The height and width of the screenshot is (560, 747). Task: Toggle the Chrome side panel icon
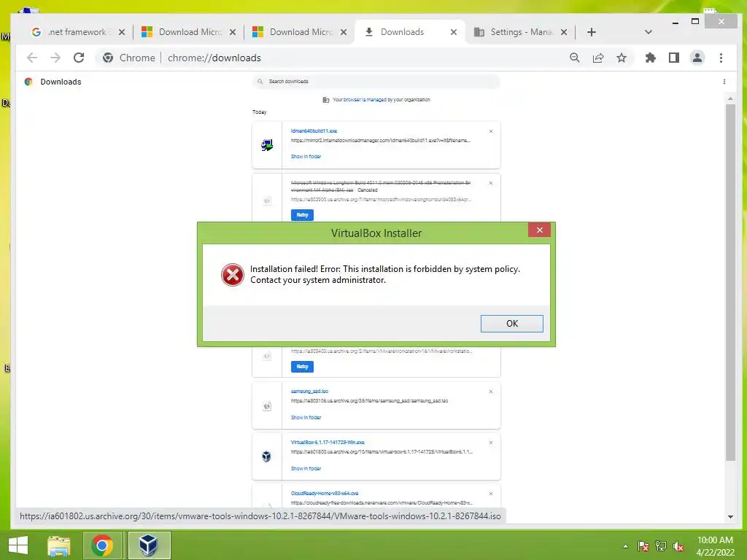673,58
